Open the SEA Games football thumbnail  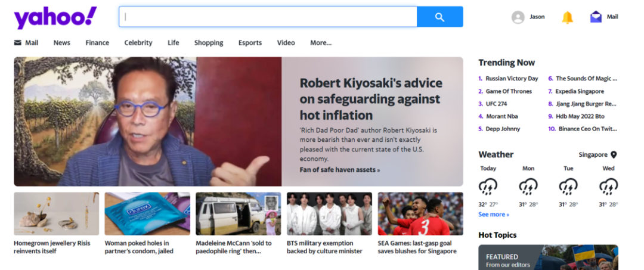(x=420, y=214)
